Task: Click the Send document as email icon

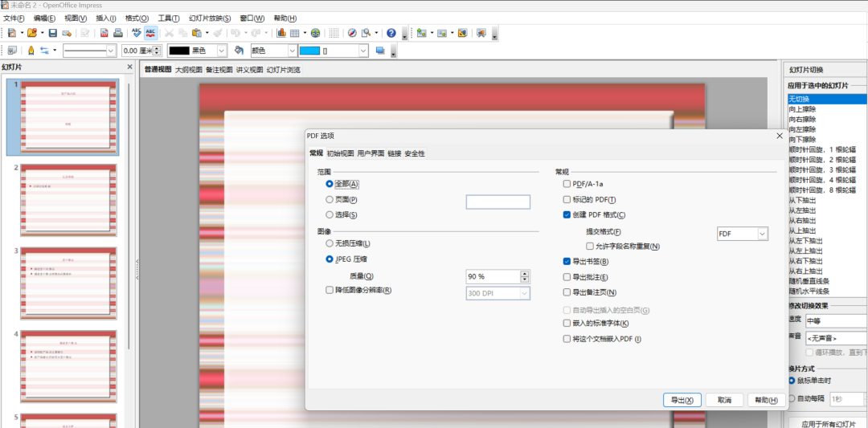Action: 67,33
